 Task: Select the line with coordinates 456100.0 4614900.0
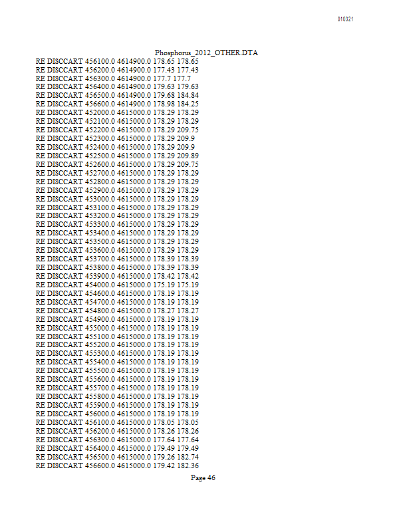117,61
